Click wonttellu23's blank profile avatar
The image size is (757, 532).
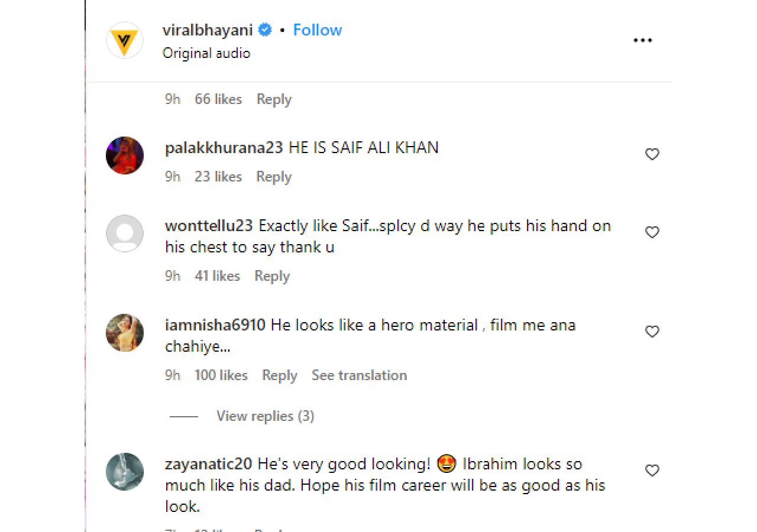[x=124, y=233]
